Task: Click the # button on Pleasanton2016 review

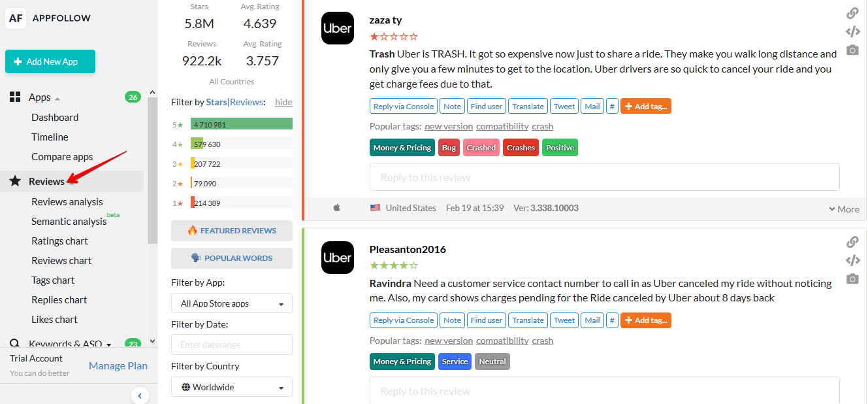Action: click(x=612, y=320)
